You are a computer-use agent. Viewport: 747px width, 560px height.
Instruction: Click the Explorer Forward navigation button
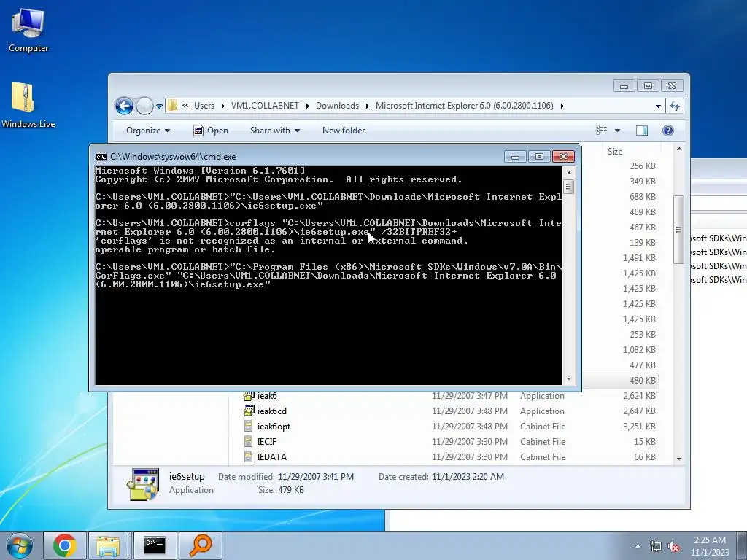(x=144, y=106)
